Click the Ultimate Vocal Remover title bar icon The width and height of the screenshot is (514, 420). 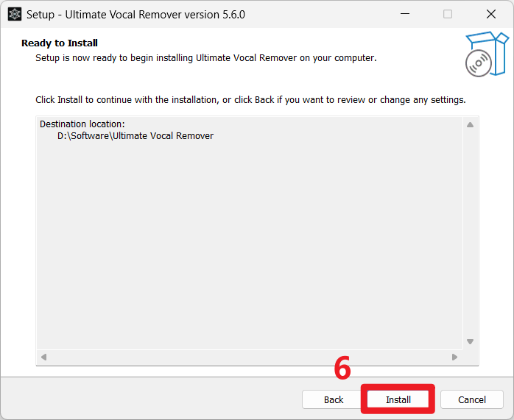15,15
